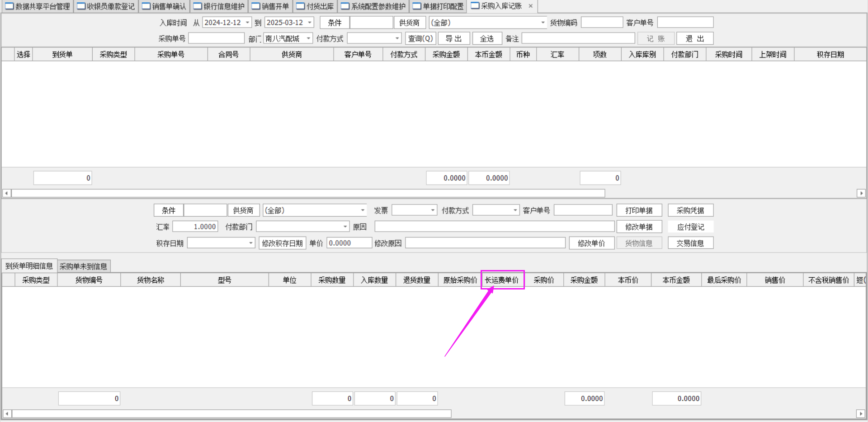Close the 采购入库记账 tab
This screenshot has width=868, height=422.
[x=531, y=6]
